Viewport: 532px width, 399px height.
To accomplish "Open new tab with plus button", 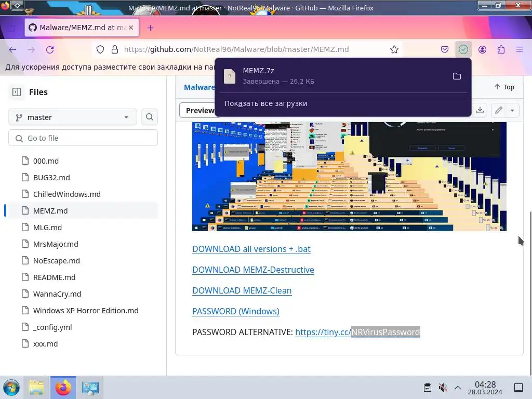I will click(150, 28).
